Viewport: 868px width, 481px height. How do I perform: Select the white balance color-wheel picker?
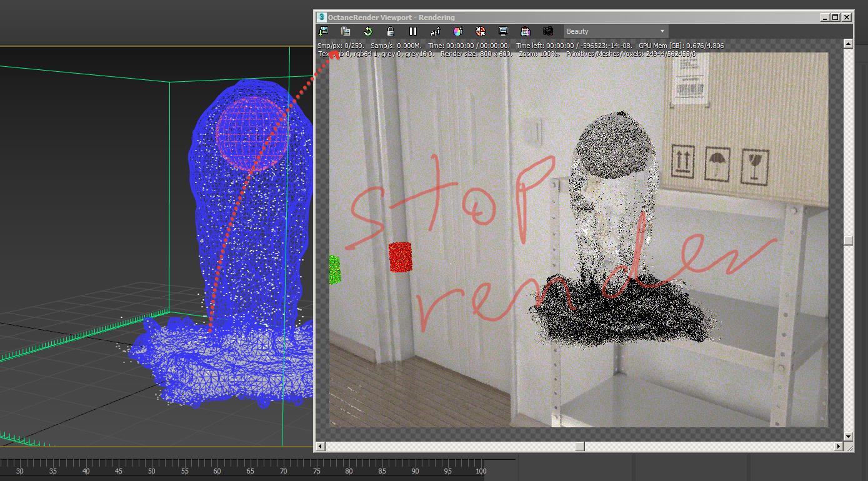point(458,31)
